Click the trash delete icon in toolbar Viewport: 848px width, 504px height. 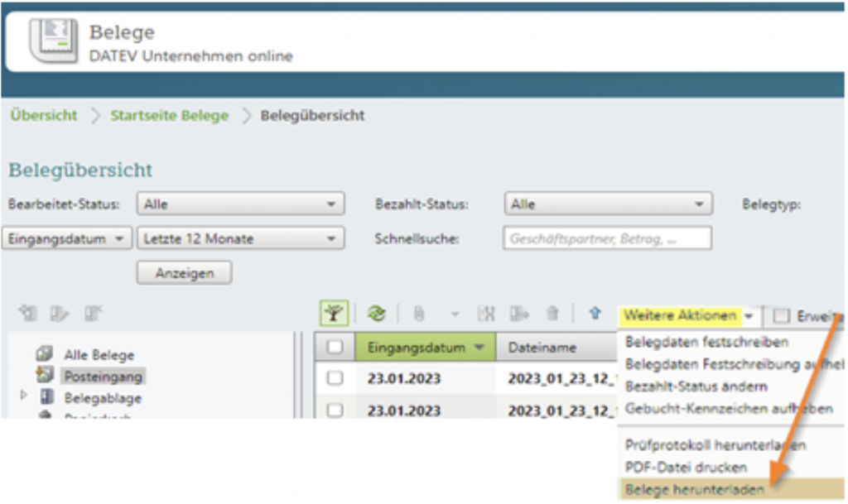coord(552,314)
